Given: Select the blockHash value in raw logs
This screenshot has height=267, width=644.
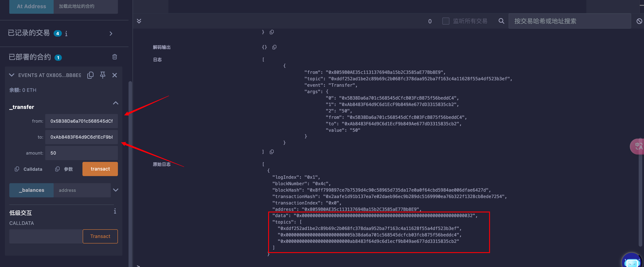Looking at the screenshot, I should point(398,190).
